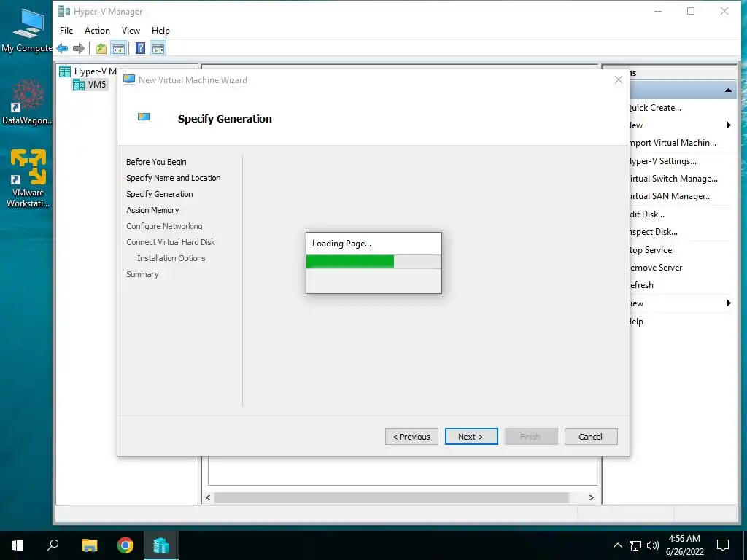Click the Summary step in the wizard
The image size is (747, 560).
point(142,274)
